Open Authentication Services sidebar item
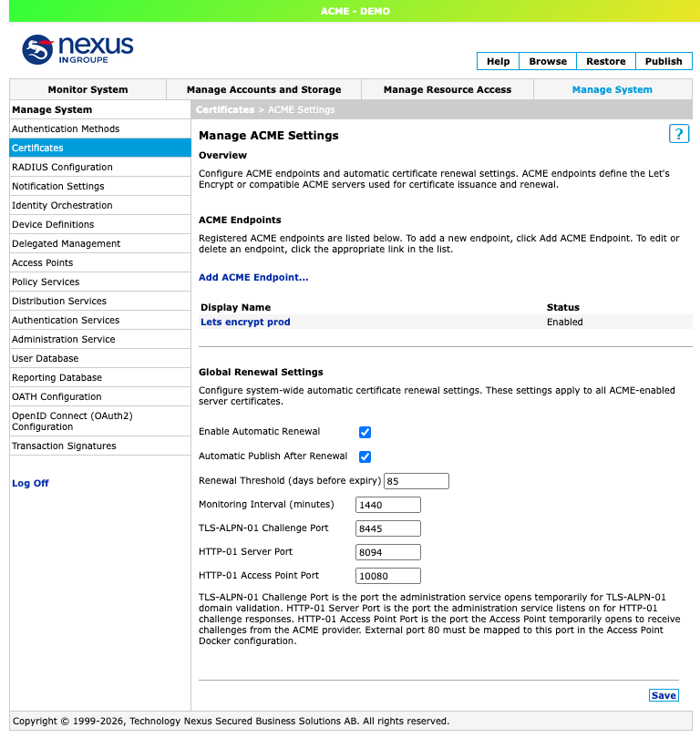 [100, 320]
